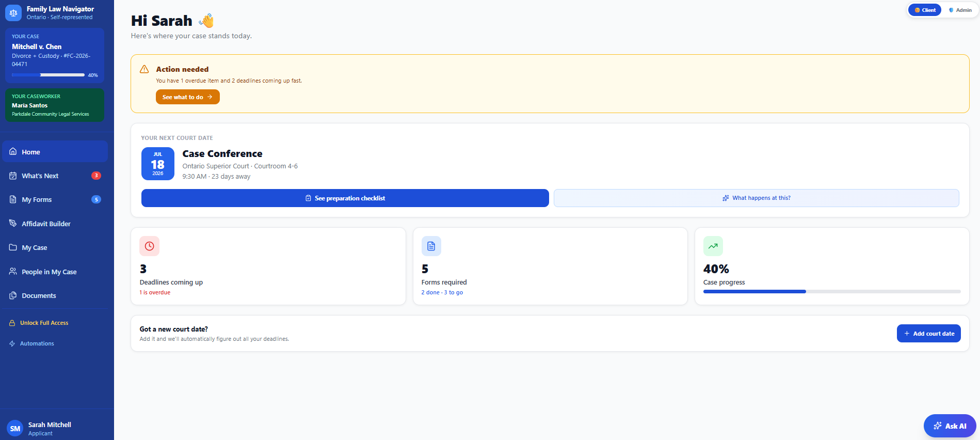Image resolution: width=980 pixels, height=440 pixels.
Task: Click What happens at this? button
Action: coord(757,198)
